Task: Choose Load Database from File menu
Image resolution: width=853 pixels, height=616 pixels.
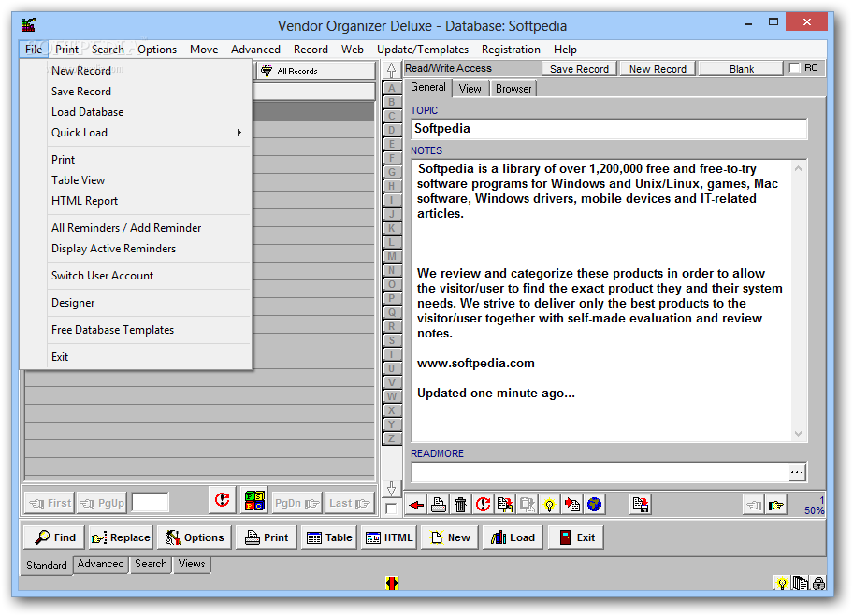Action: point(150,112)
